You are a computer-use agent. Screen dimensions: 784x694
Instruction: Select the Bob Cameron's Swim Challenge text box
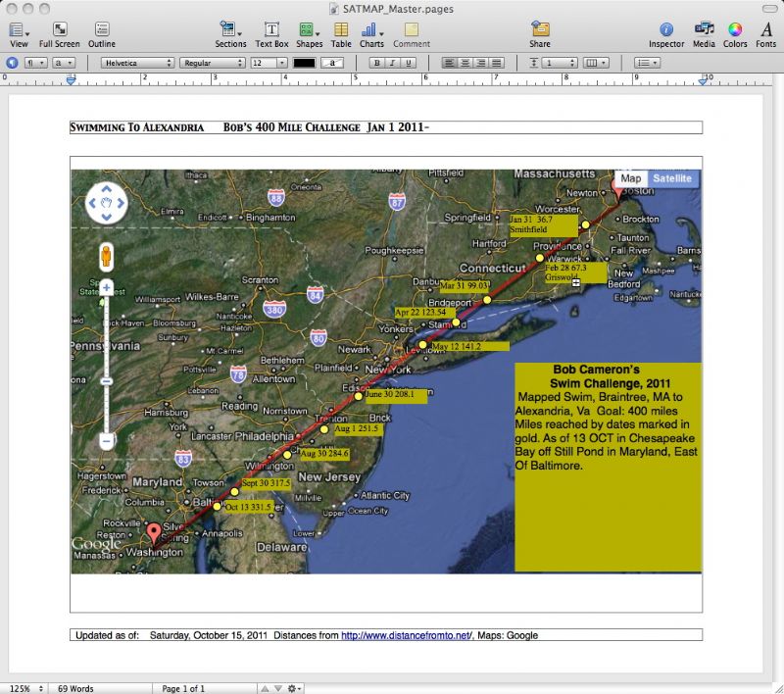(608, 467)
